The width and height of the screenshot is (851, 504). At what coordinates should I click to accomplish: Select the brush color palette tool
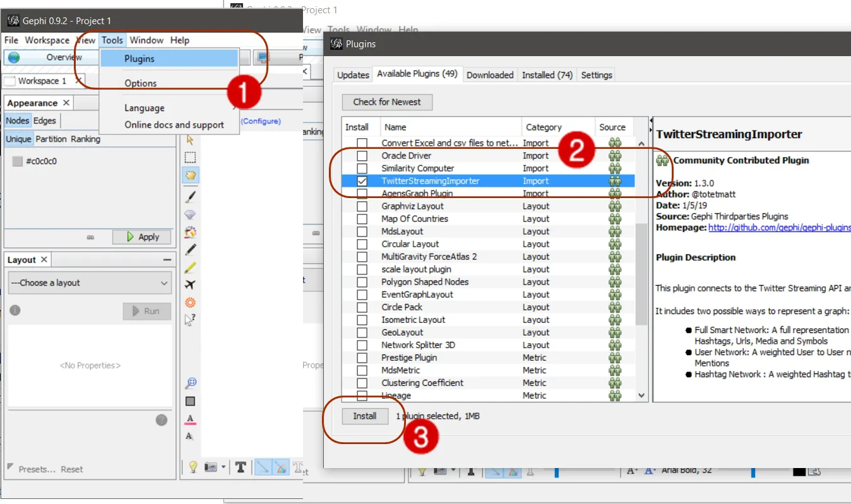pyautogui.click(x=190, y=233)
